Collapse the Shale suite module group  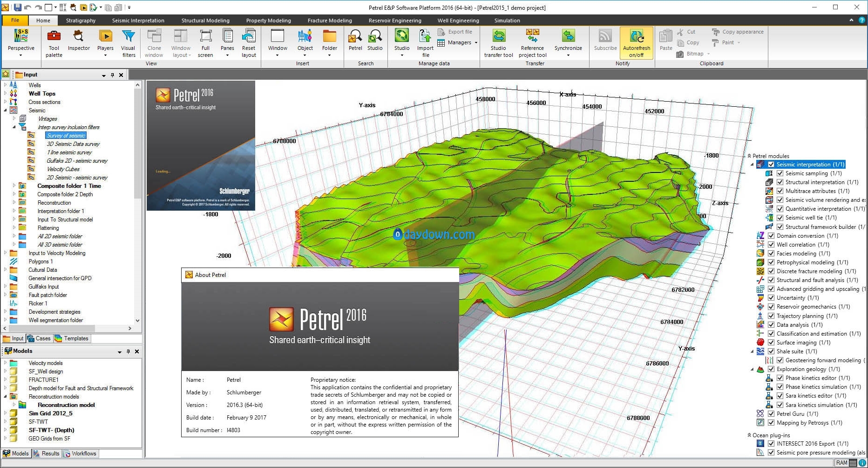(752, 351)
